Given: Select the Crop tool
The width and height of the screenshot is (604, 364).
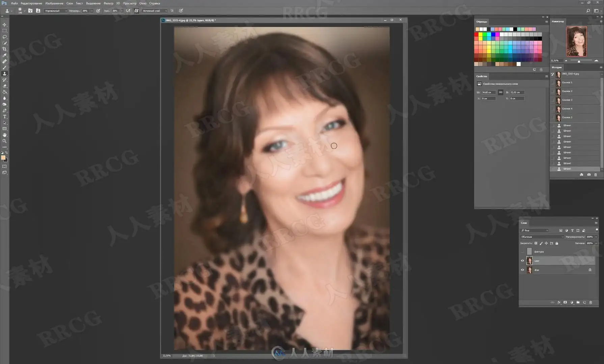Looking at the screenshot, I should point(4,49).
